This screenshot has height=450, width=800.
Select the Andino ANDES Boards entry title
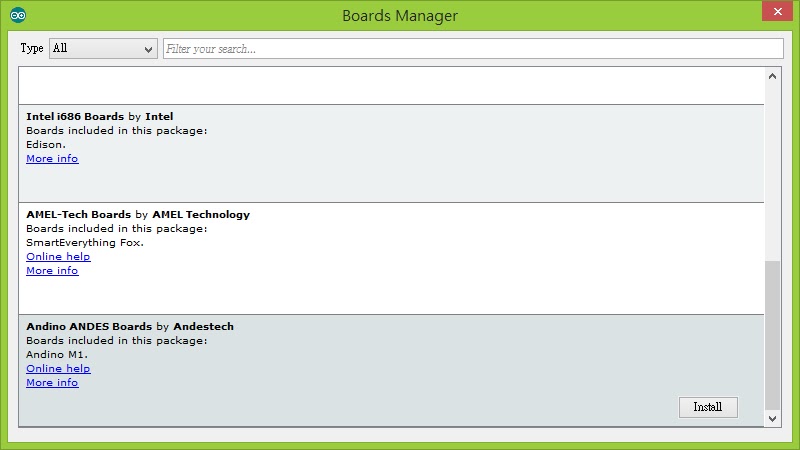[x=130, y=327]
